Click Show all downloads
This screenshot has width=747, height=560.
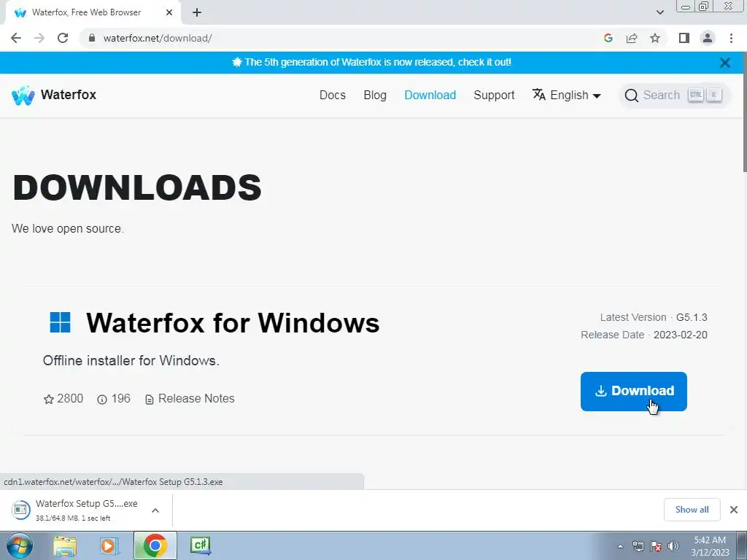pos(692,510)
